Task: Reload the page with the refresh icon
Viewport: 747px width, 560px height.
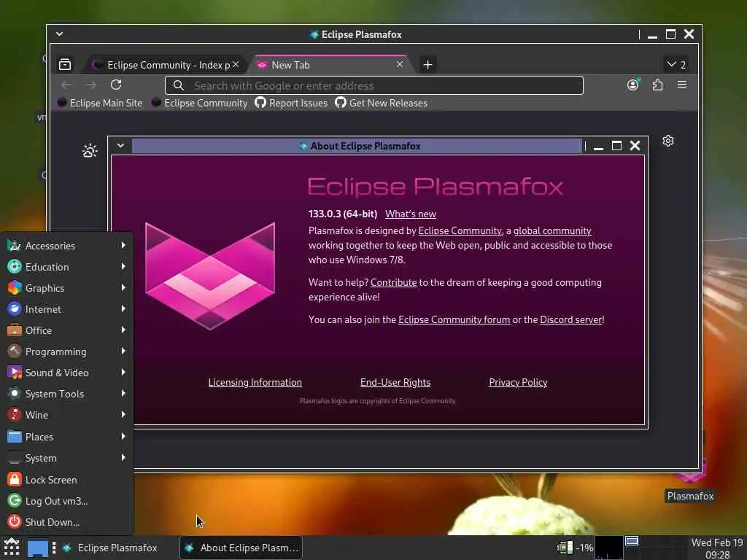Action: point(116,85)
